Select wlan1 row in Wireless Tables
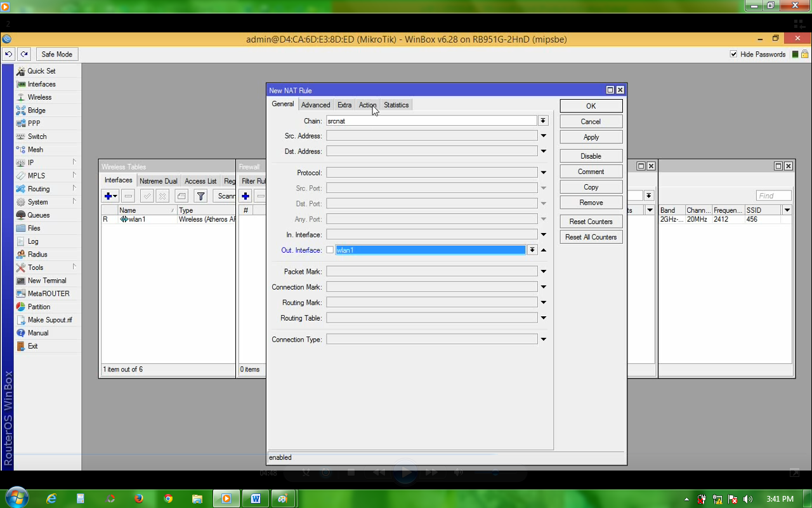 (168, 219)
